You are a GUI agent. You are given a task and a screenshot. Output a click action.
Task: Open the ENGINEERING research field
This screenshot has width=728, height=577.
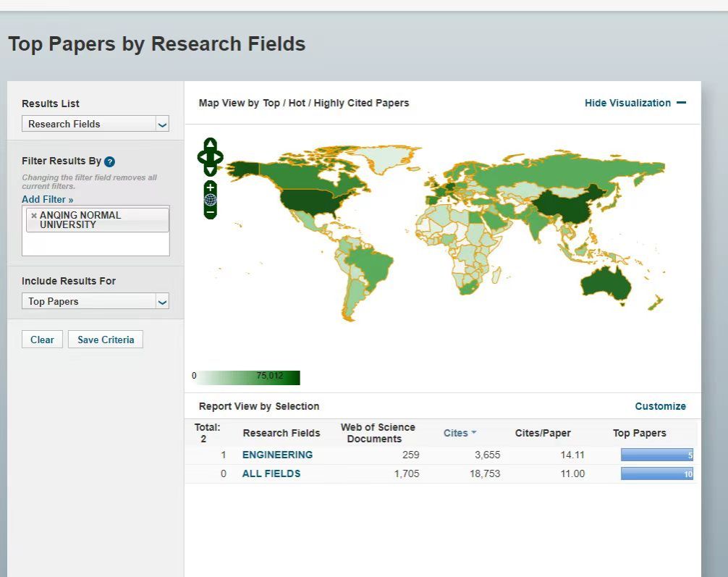277,455
